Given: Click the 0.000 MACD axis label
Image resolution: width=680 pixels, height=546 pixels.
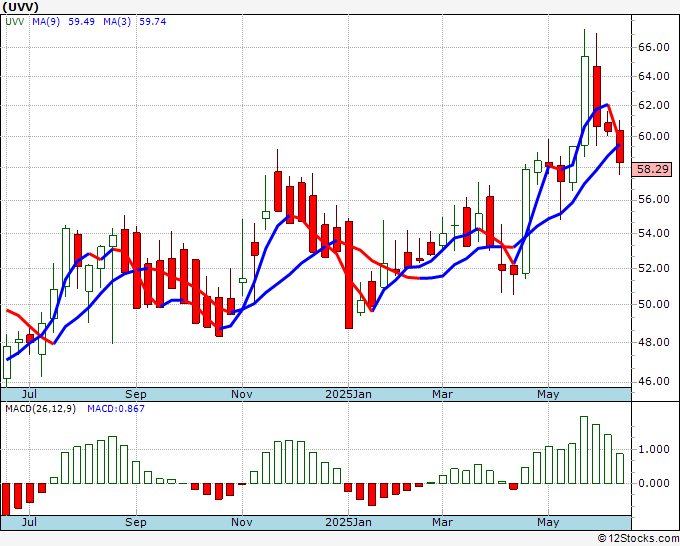Looking at the screenshot, I should coord(654,483).
